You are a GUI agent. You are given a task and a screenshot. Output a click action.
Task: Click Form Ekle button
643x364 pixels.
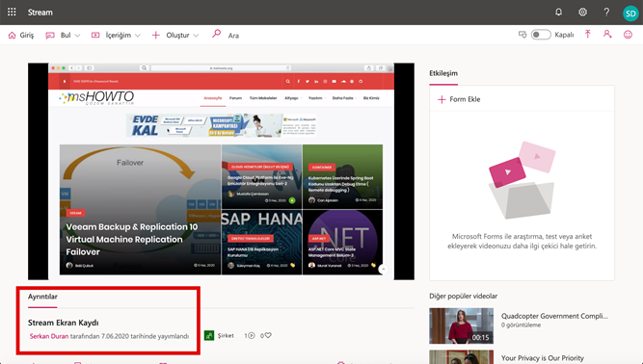click(x=459, y=99)
